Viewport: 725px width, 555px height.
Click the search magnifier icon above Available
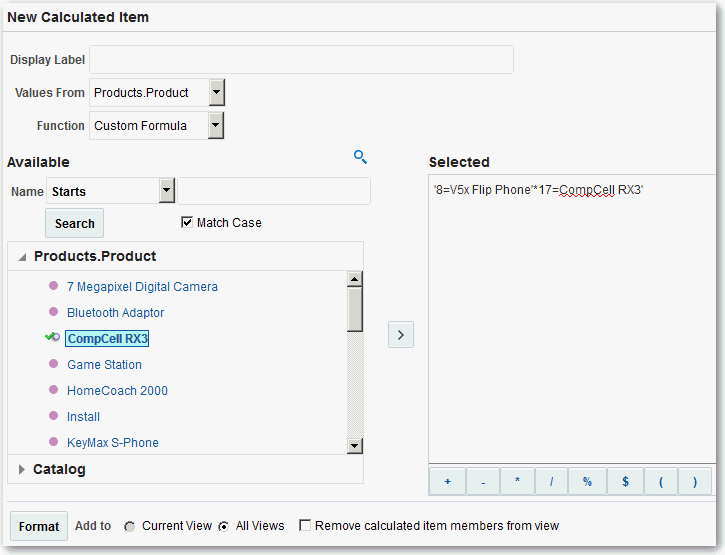click(x=361, y=157)
